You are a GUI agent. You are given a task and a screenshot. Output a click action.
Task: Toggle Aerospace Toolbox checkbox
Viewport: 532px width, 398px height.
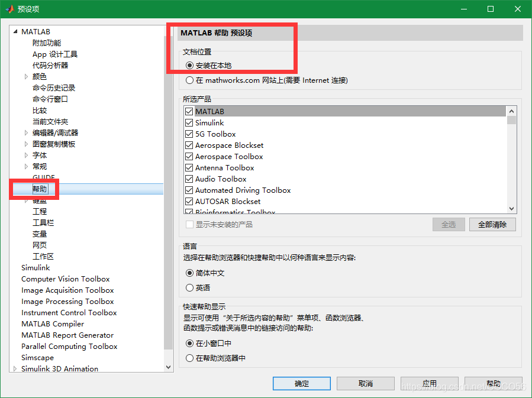click(x=189, y=156)
